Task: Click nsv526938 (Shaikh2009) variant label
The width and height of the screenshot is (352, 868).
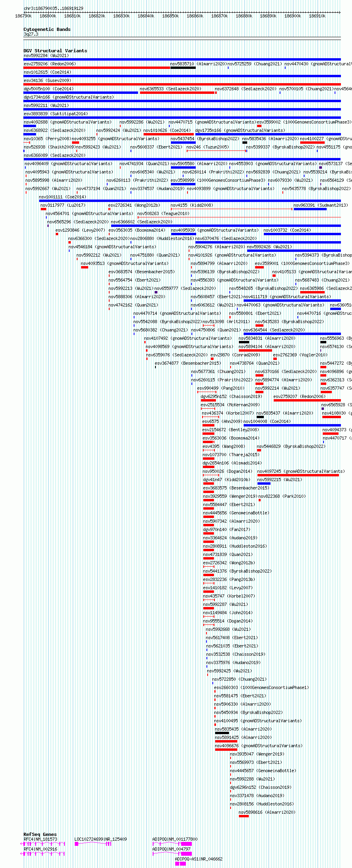Action: pos(49,147)
